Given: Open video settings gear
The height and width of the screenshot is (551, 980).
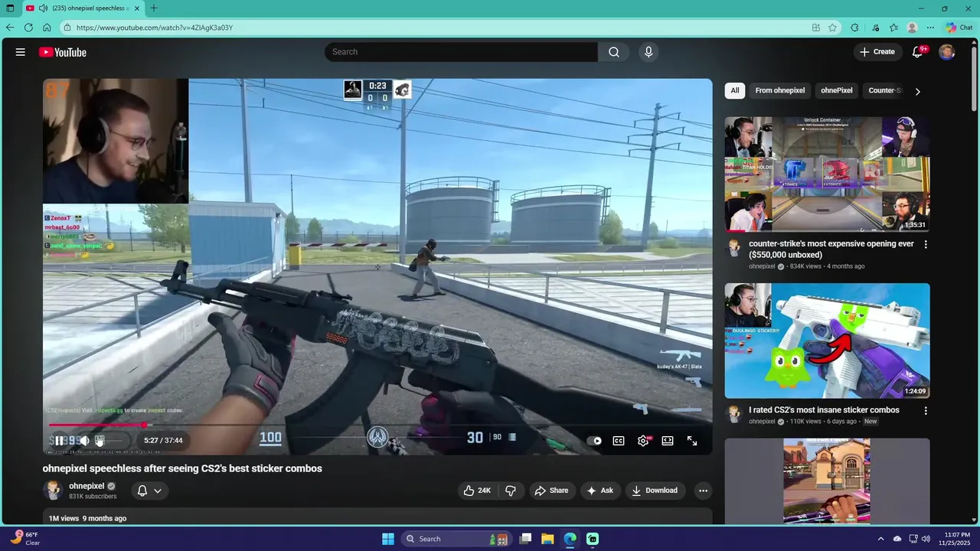Looking at the screenshot, I should pyautogui.click(x=643, y=441).
